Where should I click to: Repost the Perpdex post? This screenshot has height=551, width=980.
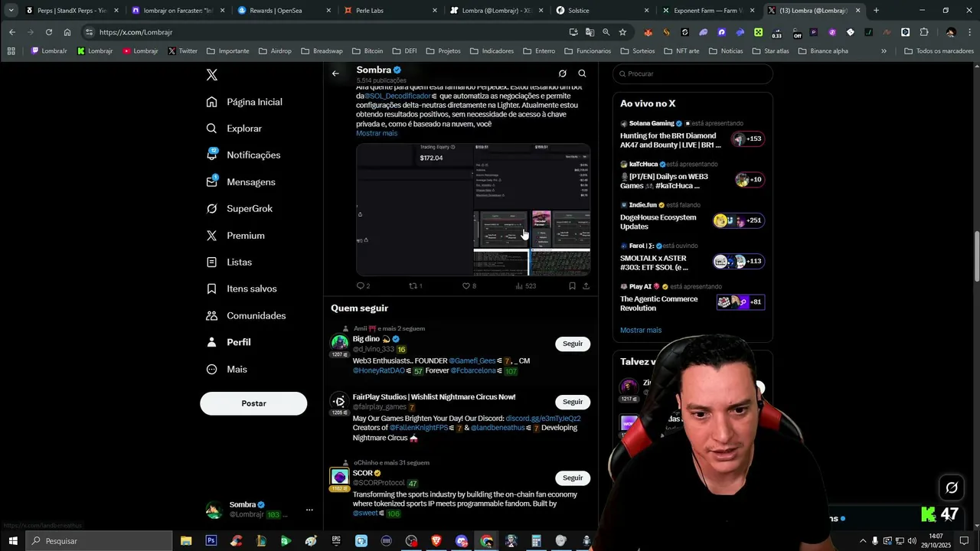pyautogui.click(x=415, y=285)
